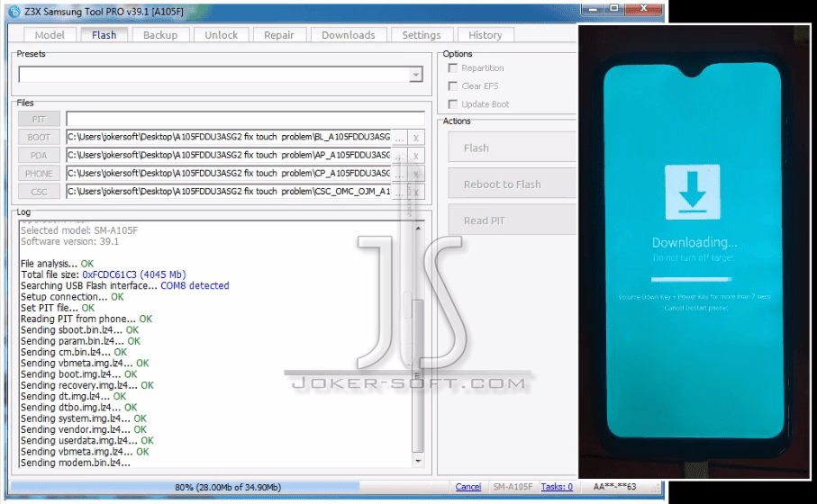Toggle the Clear EFS checkbox
The height and width of the screenshot is (504, 817).
click(x=453, y=86)
